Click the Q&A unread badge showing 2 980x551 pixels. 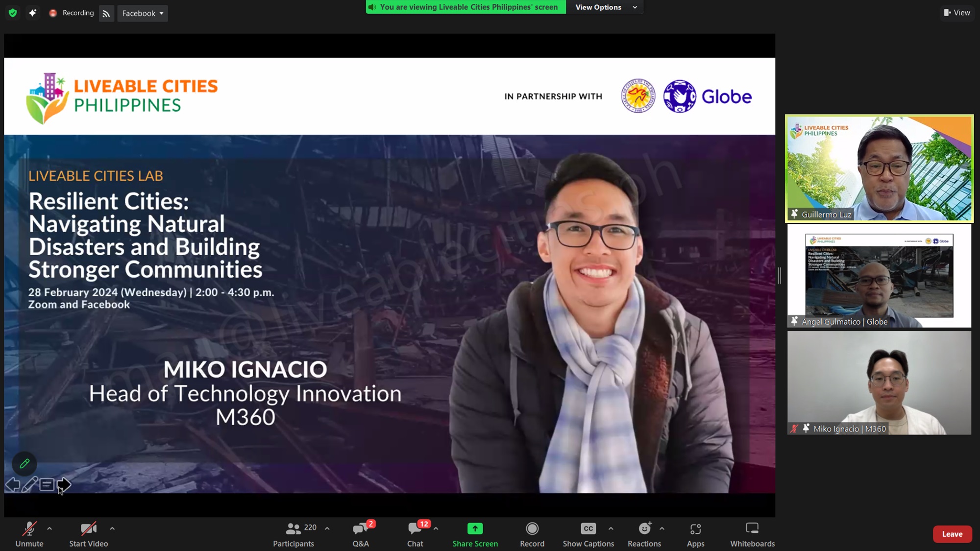click(x=371, y=524)
